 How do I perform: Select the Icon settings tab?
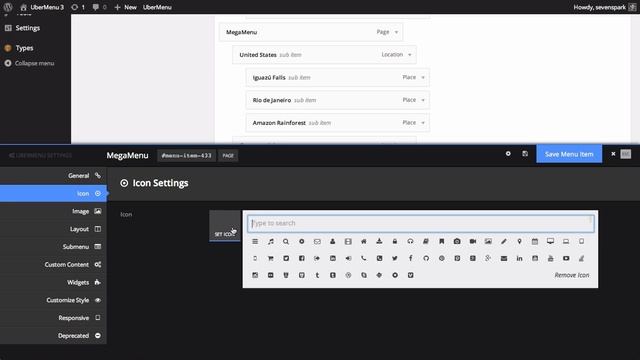coord(53,193)
